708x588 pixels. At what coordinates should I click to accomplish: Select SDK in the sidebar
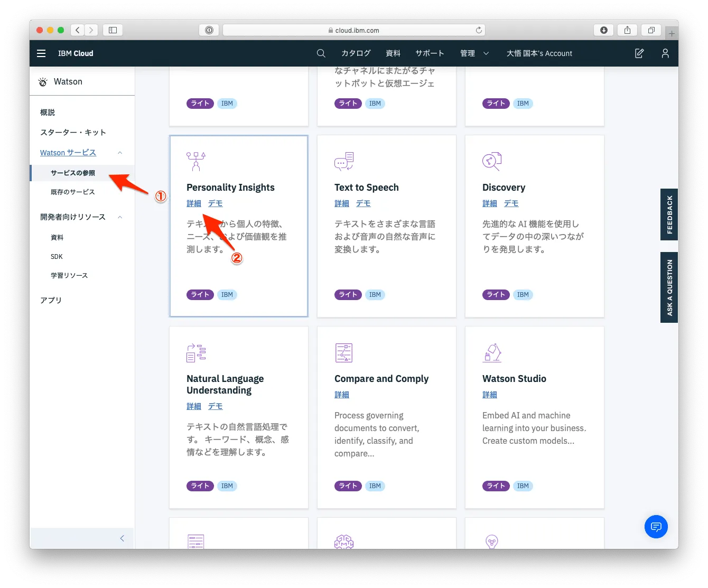pyautogui.click(x=57, y=256)
